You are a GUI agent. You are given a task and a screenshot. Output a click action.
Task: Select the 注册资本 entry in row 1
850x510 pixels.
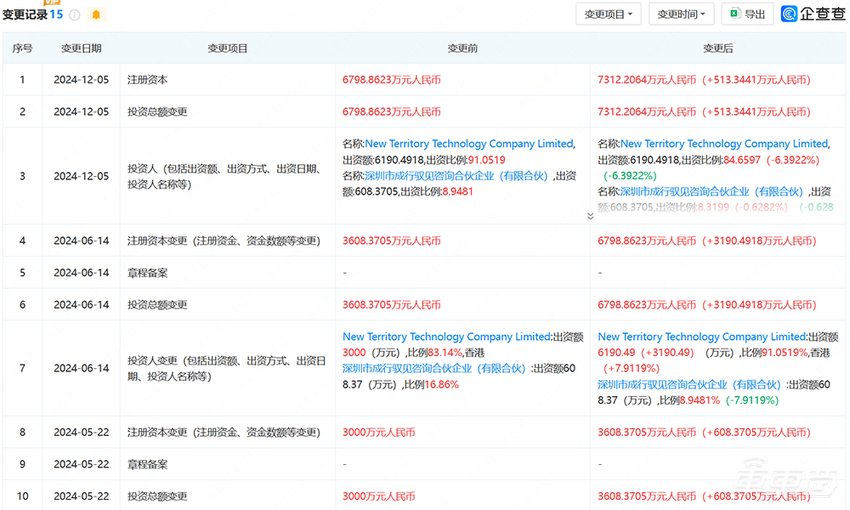148,79
